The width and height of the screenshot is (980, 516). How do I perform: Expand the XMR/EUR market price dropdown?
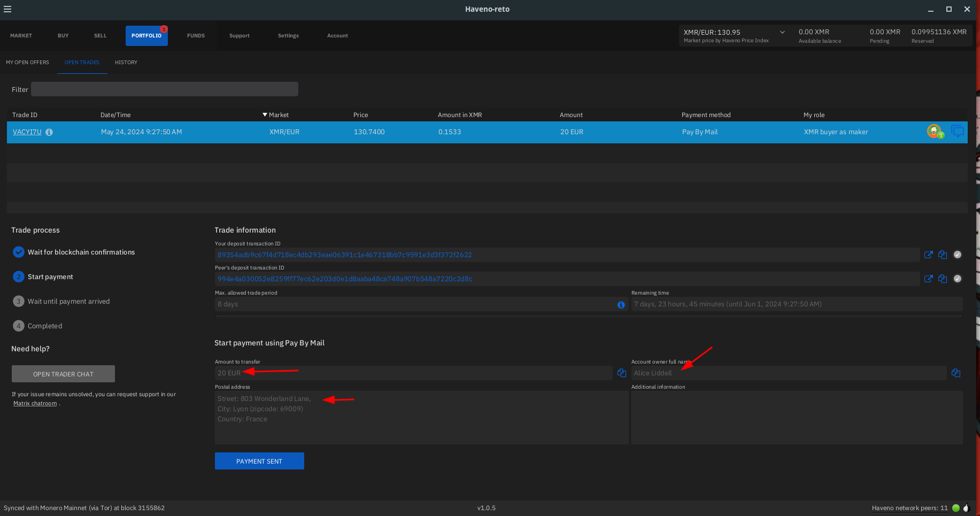click(x=782, y=32)
